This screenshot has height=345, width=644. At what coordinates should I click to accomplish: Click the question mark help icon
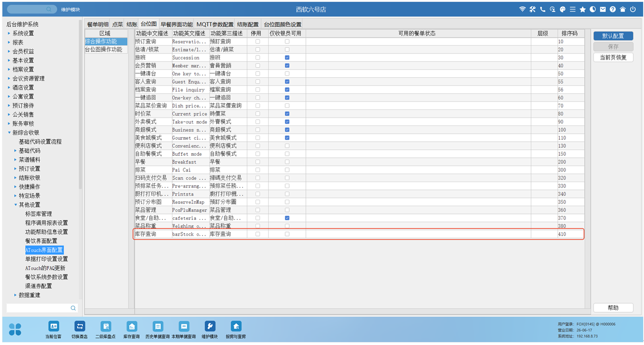[613, 9]
